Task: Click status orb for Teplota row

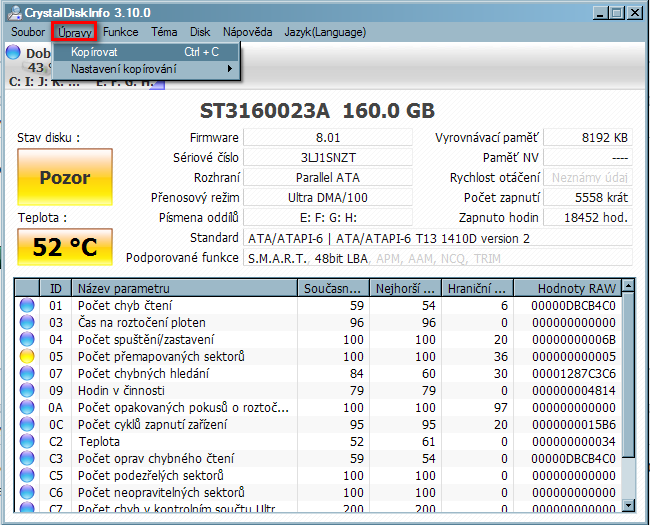Action: 27,441
